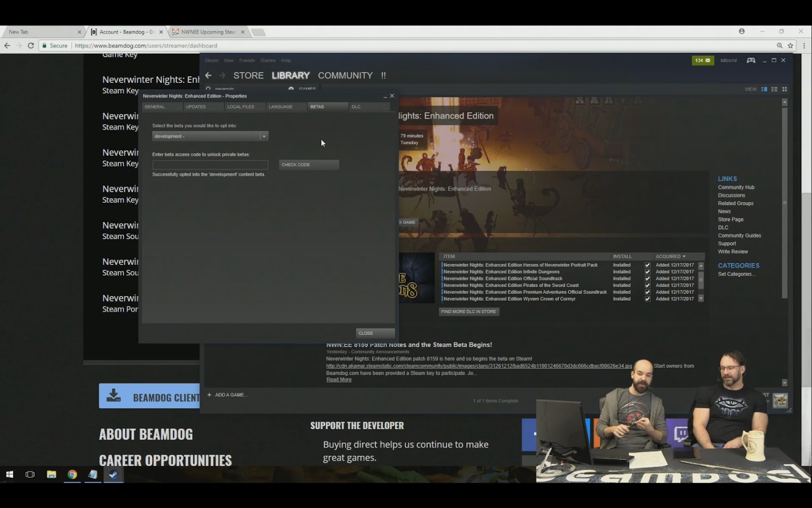The height and width of the screenshot is (508, 812).
Task: Switch to Chrome on the taskbar
Action: (x=72, y=474)
